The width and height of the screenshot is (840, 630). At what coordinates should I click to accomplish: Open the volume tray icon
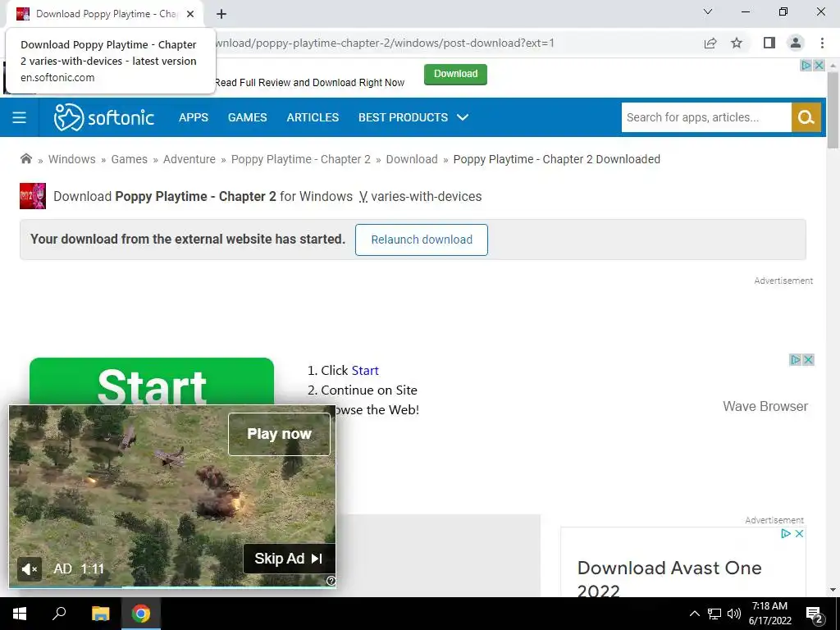coord(734,614)
